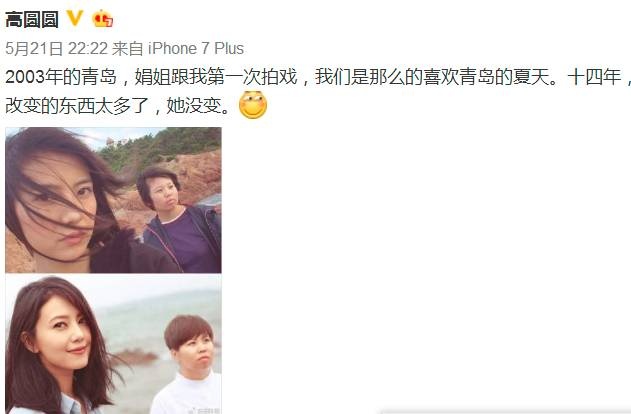Click the orange membership crown badge
Viewport: 631px width, 414px height.
coord(102,19)
